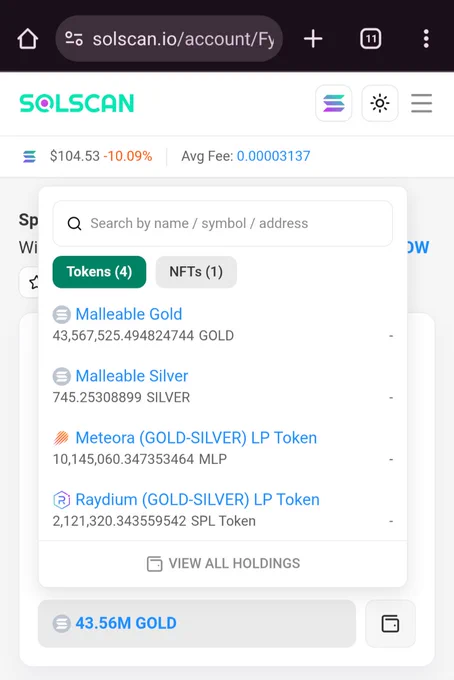Open Malleable Gold token link
The width and height of the screenshot is (454, 680).
tap(129, 314)
